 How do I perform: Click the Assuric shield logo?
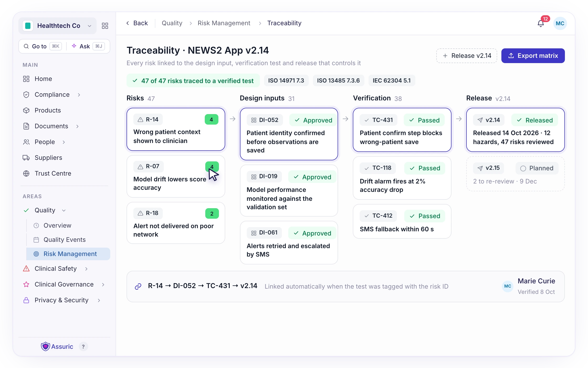click(x=45, y=346)
